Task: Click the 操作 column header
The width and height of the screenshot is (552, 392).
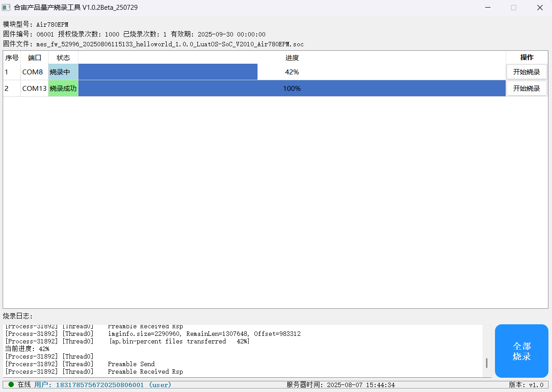Action: click(527, 57)
